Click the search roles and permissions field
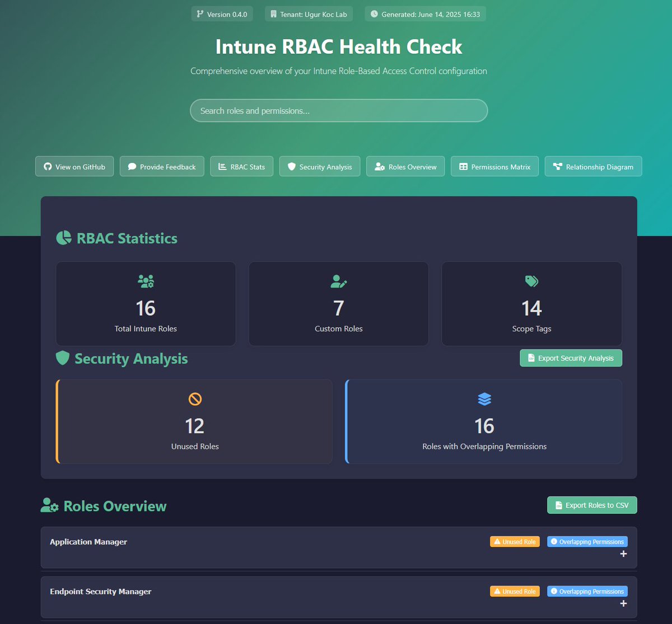 (339, 110)
